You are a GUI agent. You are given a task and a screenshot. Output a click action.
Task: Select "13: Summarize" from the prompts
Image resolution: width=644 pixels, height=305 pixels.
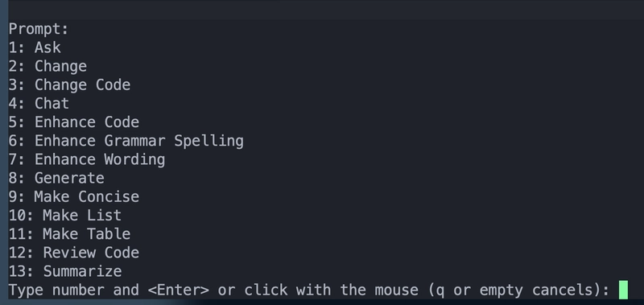(x=65, y=271)
